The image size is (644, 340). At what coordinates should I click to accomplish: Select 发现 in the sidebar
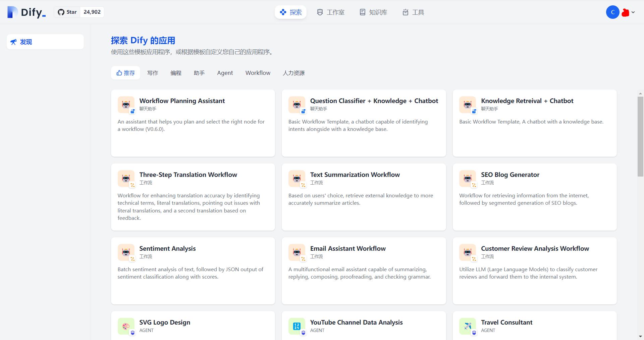coord(45,42)
